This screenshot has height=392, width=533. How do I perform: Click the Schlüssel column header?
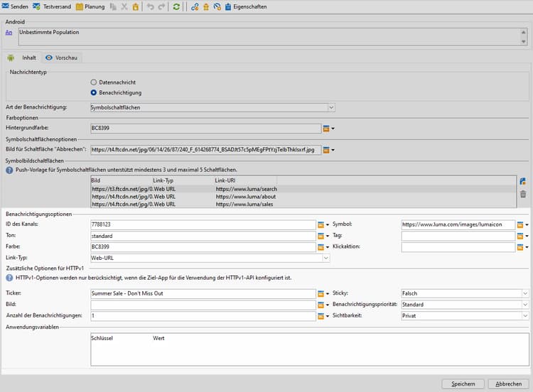tap(102, 338)
